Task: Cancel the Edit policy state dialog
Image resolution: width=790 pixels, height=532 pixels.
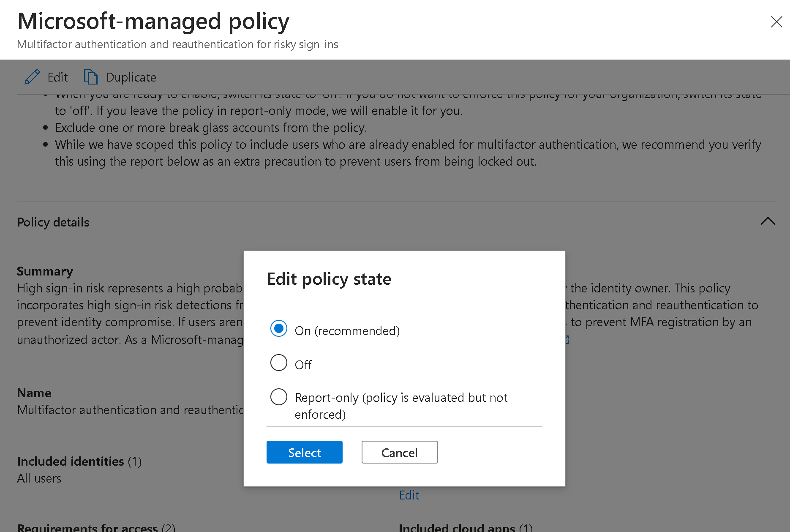Action: [399, 453]
